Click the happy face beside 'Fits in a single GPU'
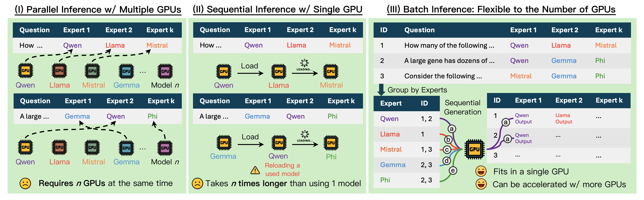The height and width of the screenshot is (200, 644). pyautogui.click(x=481, y=171)
